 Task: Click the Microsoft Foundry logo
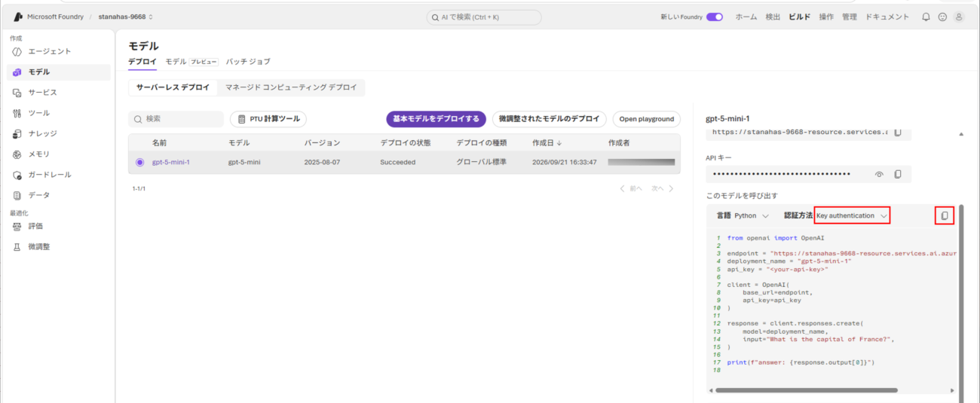(x=18, y=17)
